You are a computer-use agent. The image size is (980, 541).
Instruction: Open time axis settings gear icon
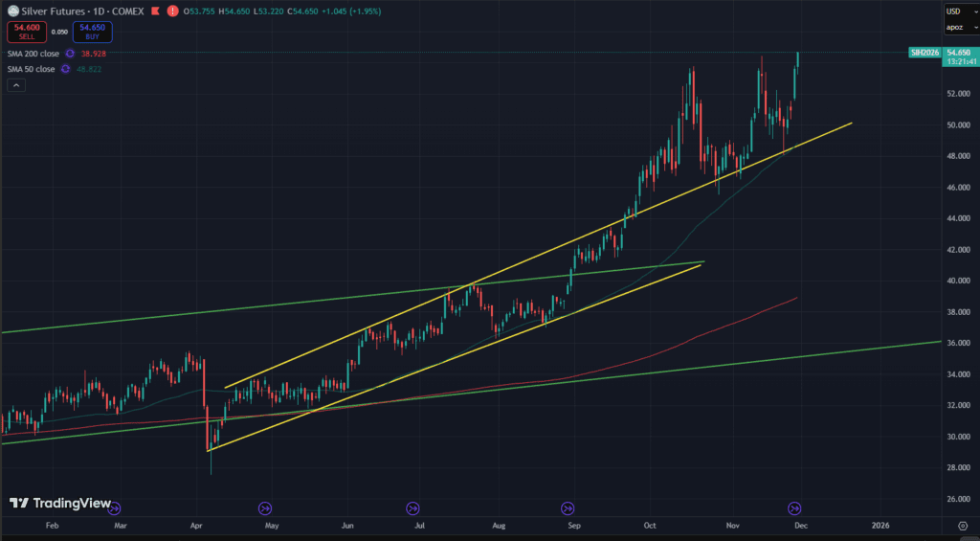coord(961,526)
